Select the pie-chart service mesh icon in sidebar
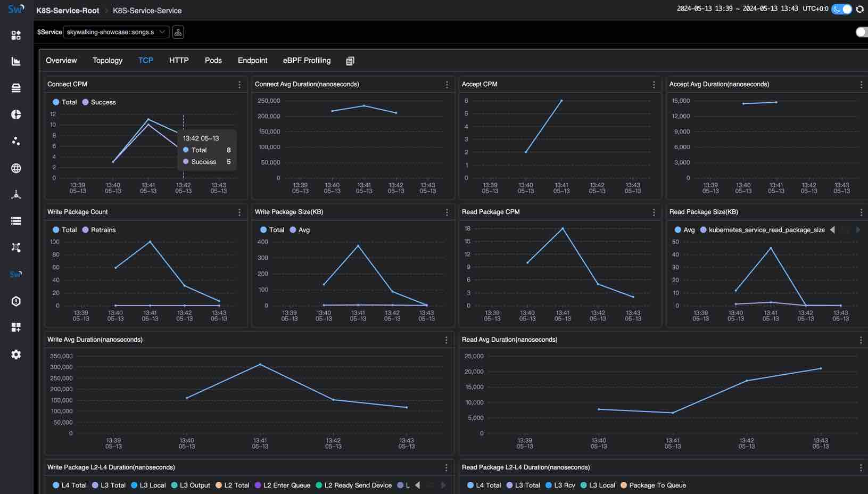This screenshot has width=868, height=494. click(16, 114)
